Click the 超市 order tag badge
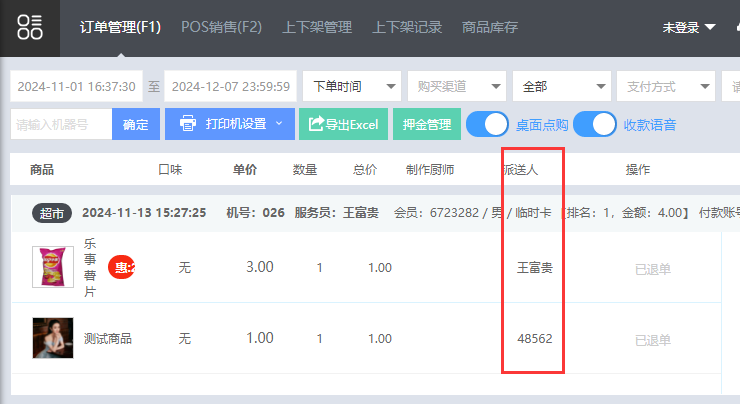This screenshot has width=740, height=404. pos(52,213)
